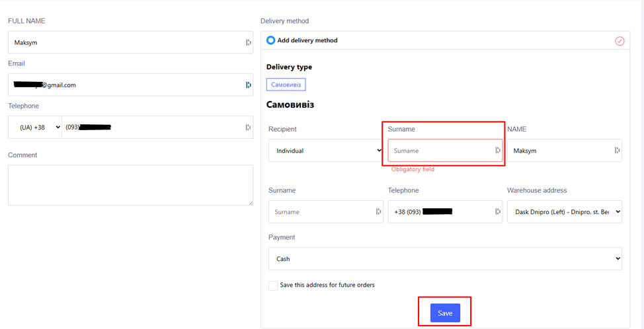Expand the Payment dropdown showing Cash
The height and width of the screenshot is (329, 644).
pyautogui.click(x=445, y=259)
